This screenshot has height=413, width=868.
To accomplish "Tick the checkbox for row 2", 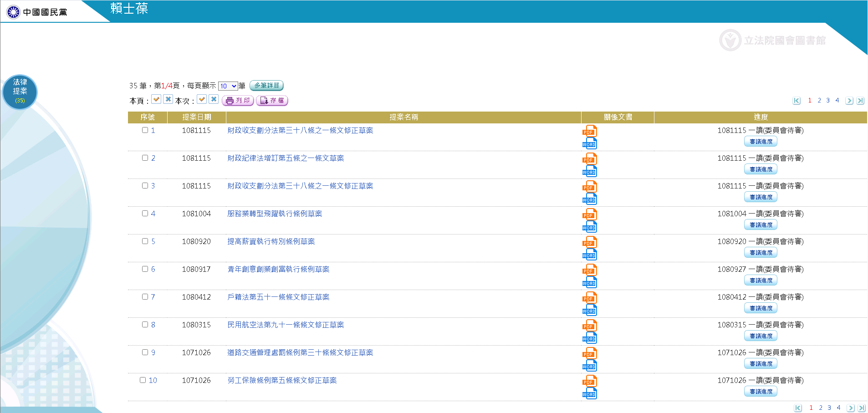I will tap(145, 158).
